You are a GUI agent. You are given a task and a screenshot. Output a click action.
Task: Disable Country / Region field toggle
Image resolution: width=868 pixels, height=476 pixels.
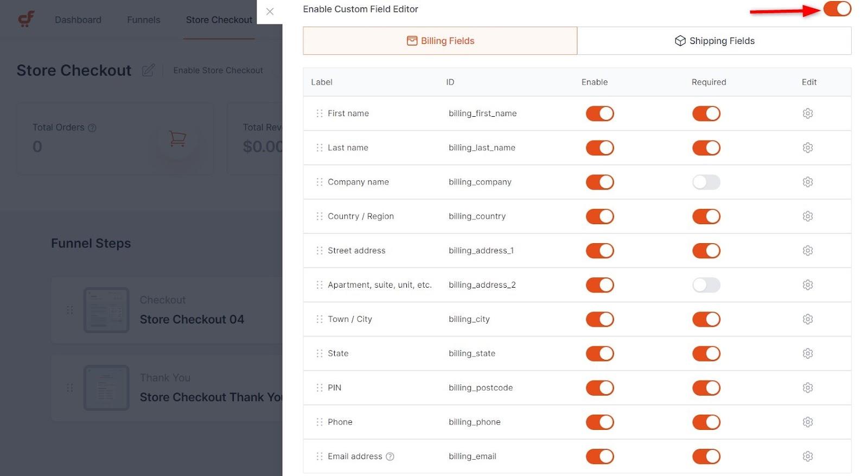[x=599, y=216]
